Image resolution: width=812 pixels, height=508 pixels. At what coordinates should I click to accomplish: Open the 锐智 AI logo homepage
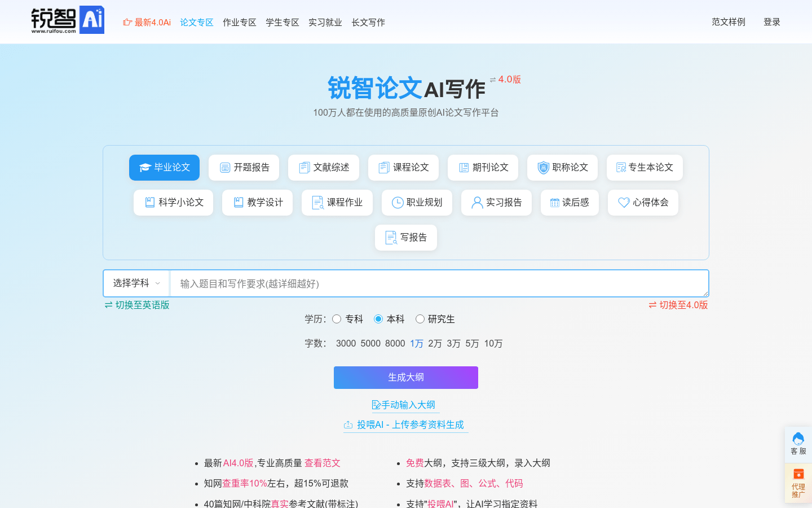tap(68, 20)
